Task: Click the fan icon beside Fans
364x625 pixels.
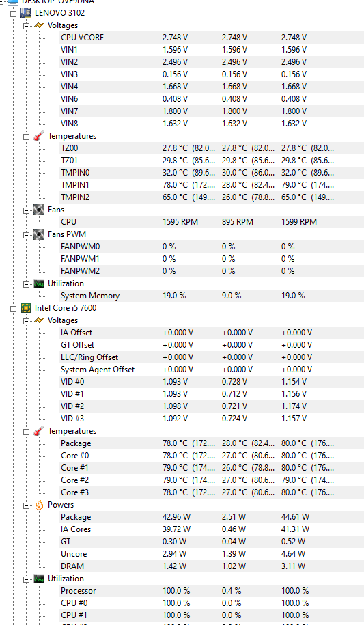Action: pos(39,210)
